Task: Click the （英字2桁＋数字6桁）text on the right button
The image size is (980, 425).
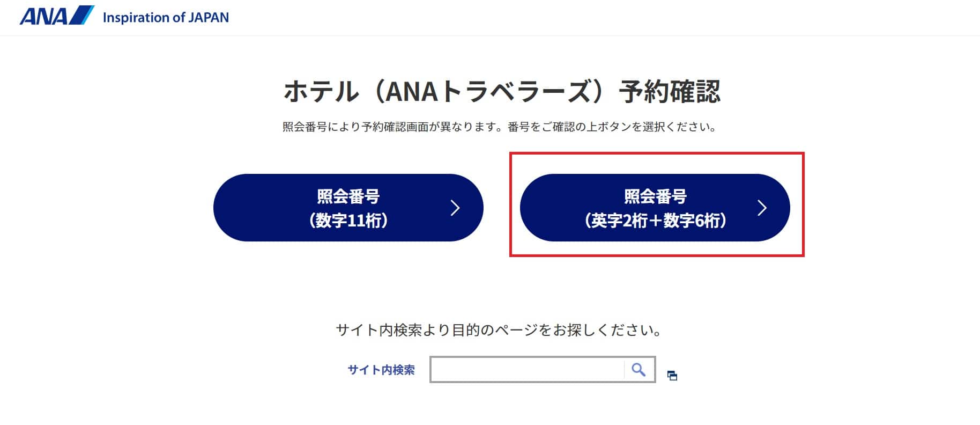Action: tap(655, 220)
